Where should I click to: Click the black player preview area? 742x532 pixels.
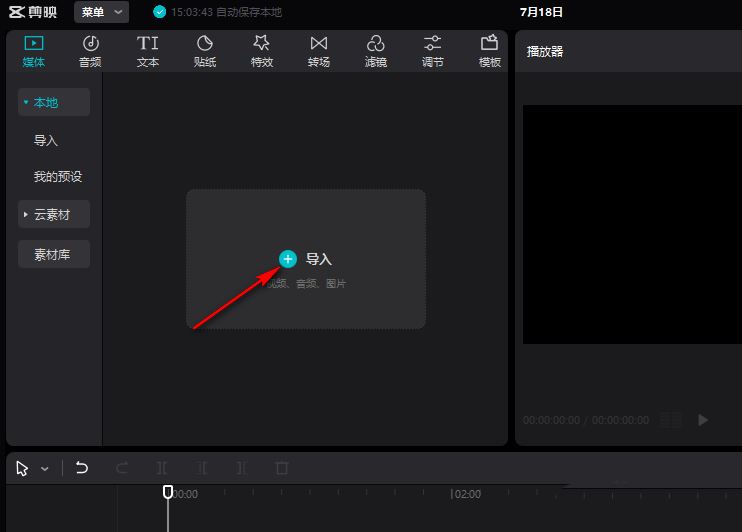(632, 224)
